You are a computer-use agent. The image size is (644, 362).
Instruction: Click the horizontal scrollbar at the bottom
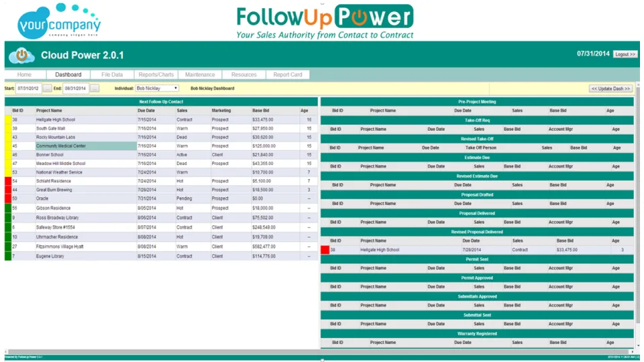tap(319, 352)
